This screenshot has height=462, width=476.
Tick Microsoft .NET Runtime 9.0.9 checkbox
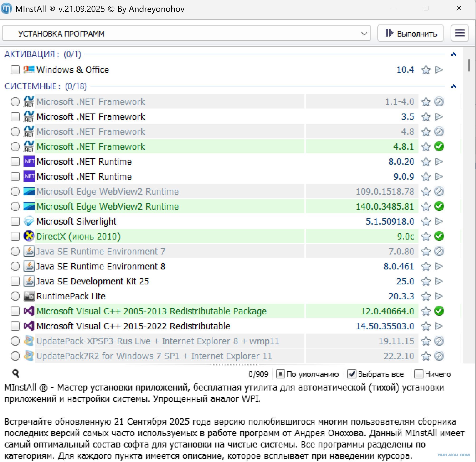(x=15, y=177)
